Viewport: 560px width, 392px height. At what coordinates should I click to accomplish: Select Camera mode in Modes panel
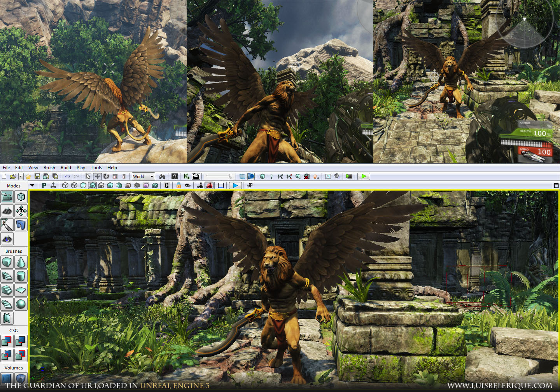pos(7,197)
